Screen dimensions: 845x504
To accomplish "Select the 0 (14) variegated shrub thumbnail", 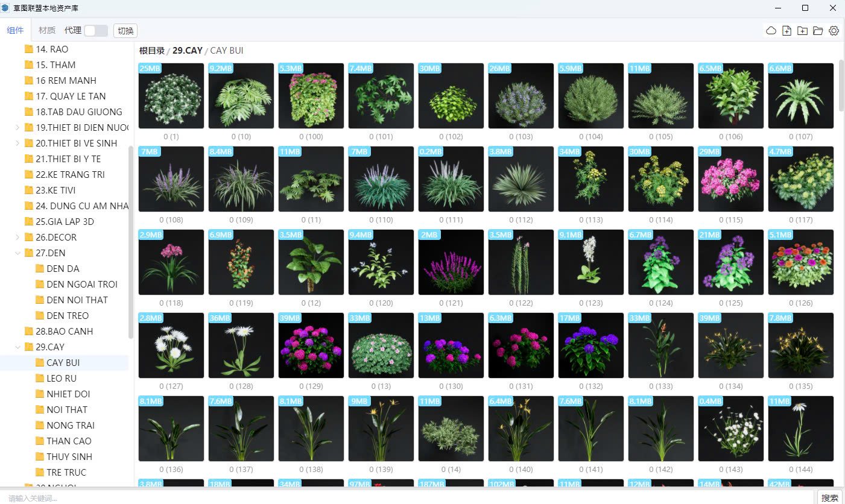I will [451, 429].
